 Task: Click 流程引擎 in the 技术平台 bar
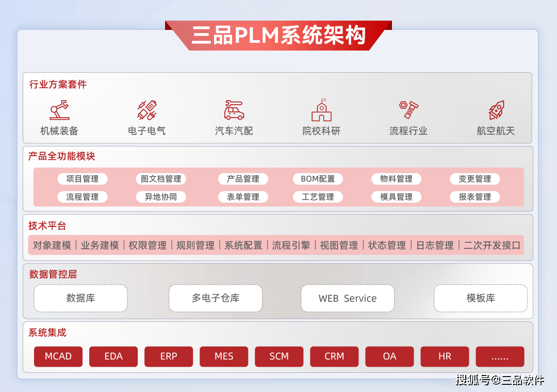[x=291, y=245]
